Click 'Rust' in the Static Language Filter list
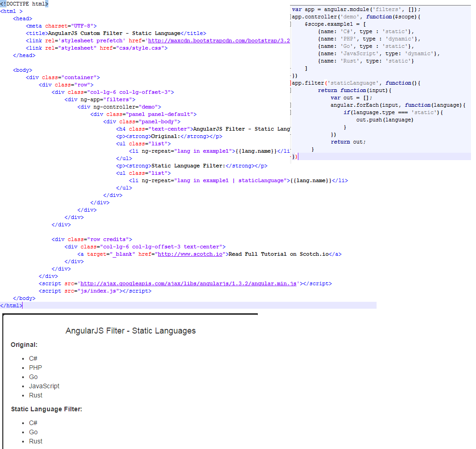476x449 pixels. pyautogui.click(x=36, y=442)
